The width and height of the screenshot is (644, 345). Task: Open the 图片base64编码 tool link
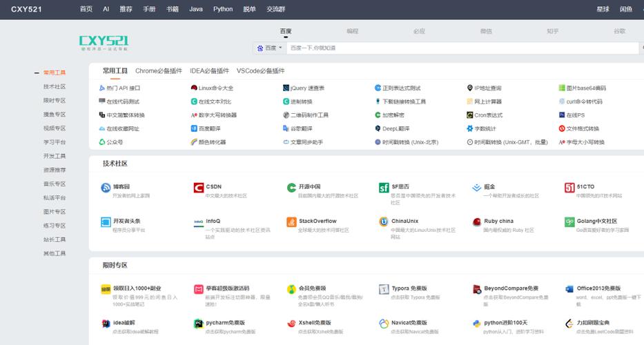tap(583, 88)
